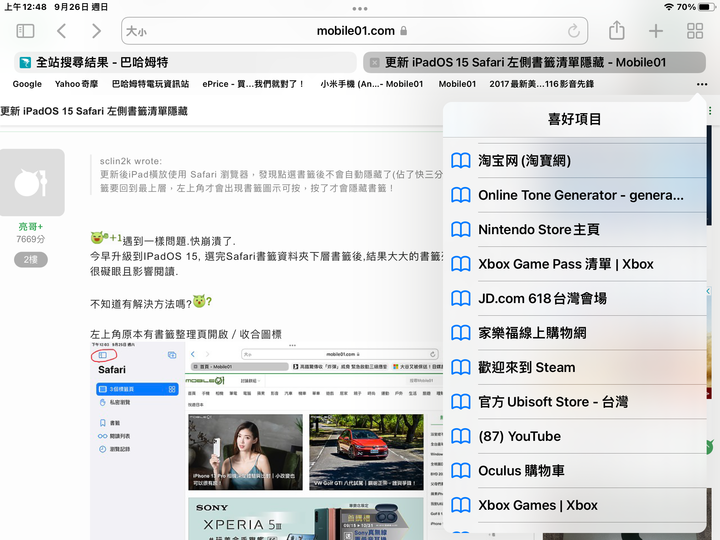Image resolution: width=720 pixels, height=540 pixels.
Task: Go back to previous page
Action: point(62,31)
